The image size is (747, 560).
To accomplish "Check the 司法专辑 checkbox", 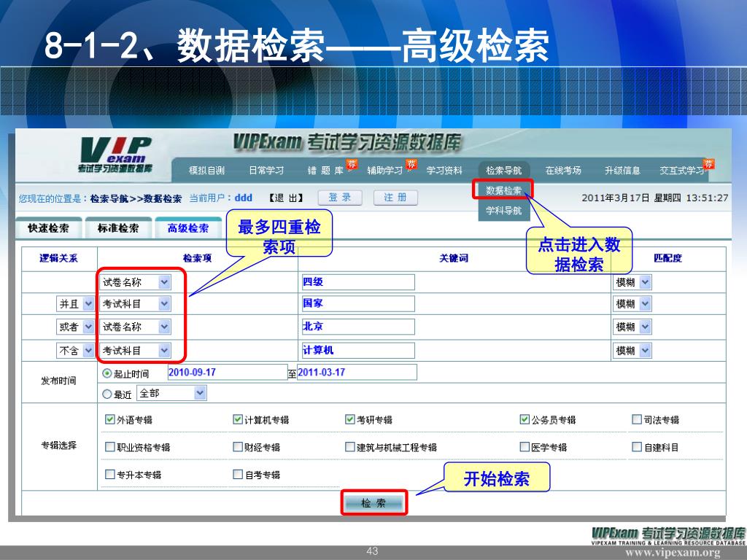I will [x=637, y=419].
